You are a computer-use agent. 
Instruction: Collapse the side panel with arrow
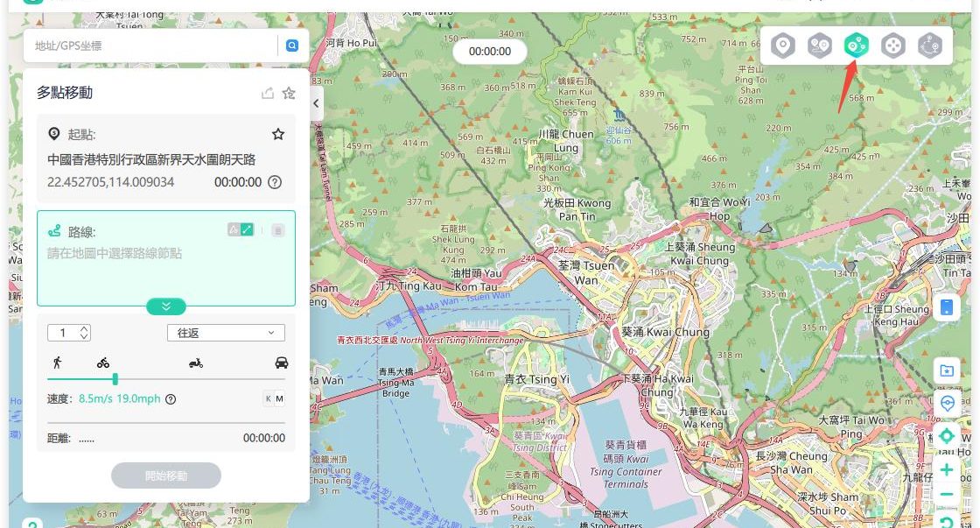(x=316, y=103)
